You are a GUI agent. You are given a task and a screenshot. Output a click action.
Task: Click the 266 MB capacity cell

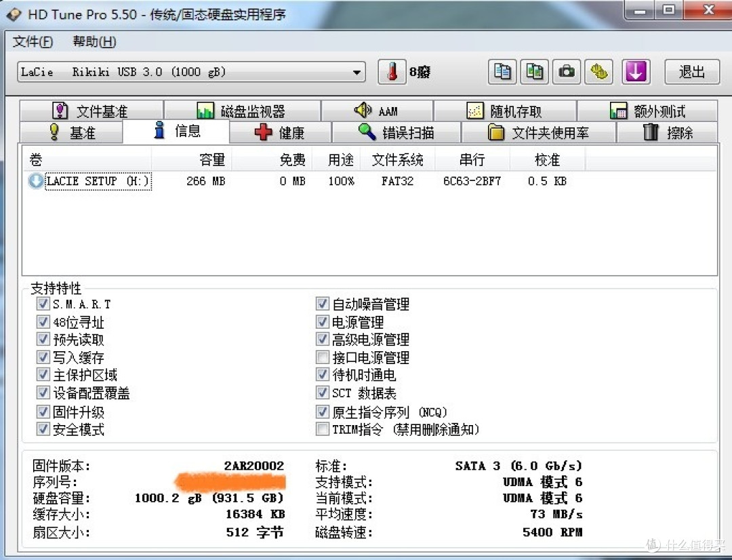(205, 181)
